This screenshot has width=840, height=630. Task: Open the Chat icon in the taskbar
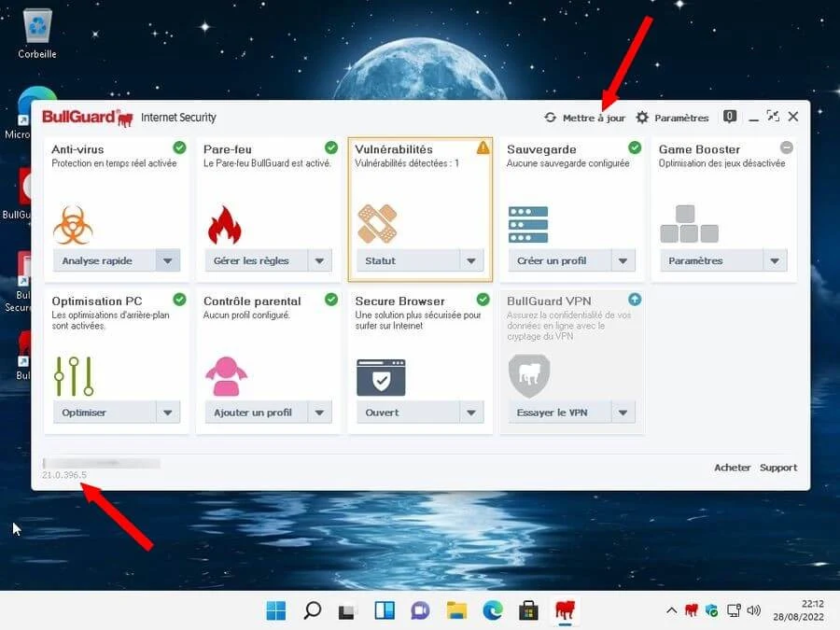(x=421, y=610)
